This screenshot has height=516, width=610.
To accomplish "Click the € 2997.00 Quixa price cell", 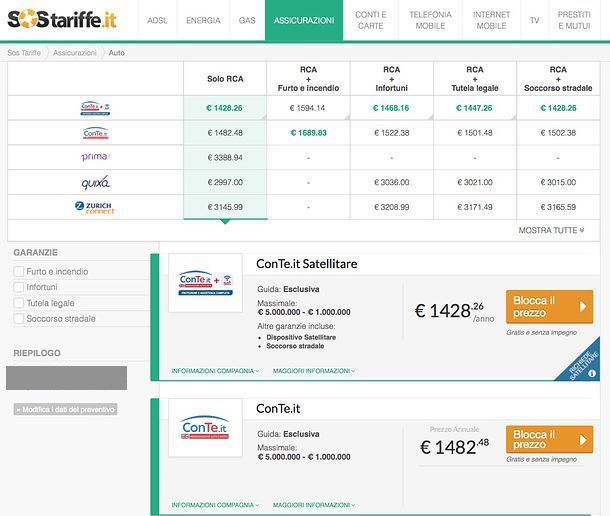I will 225,182.
